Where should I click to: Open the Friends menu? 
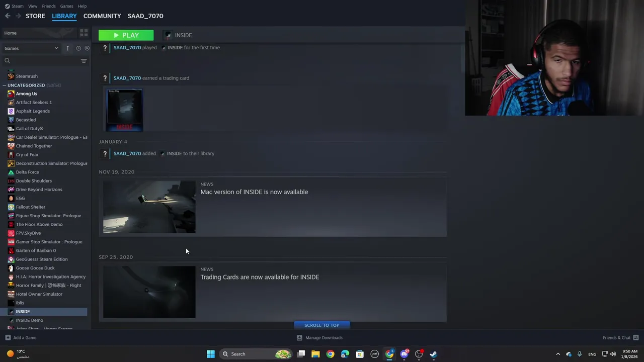pyautogui.click(x=49, y=6)
